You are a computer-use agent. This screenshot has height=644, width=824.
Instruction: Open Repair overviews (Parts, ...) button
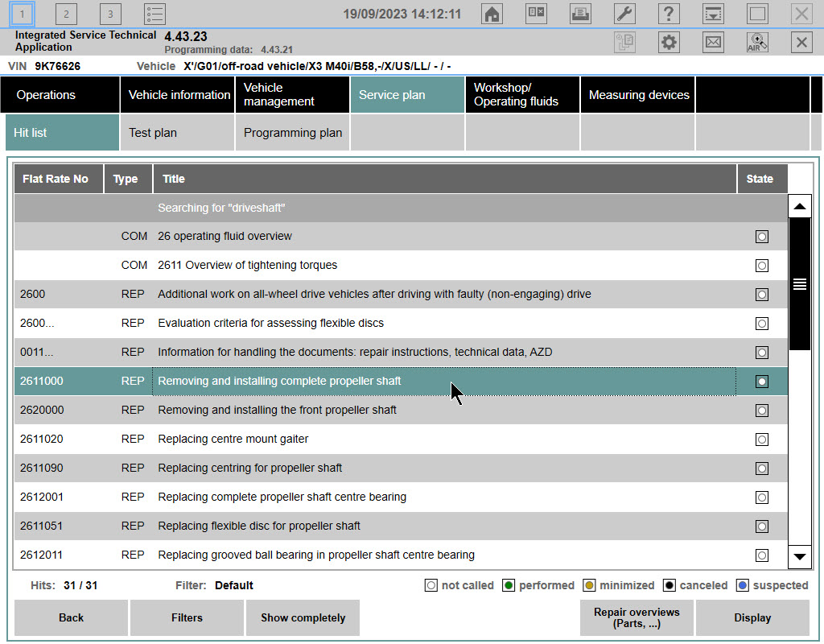(637, 617)
